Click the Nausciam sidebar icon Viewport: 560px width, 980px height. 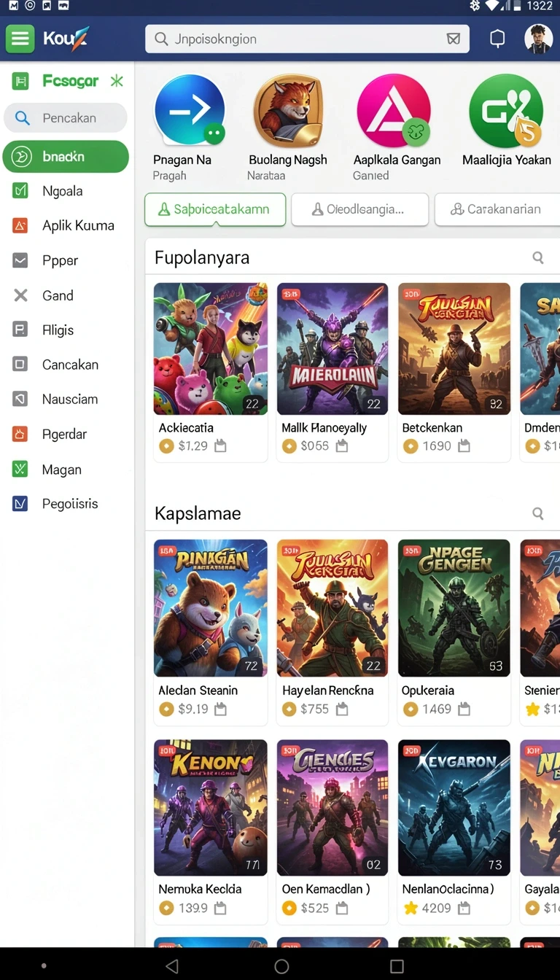coord(20,399)
